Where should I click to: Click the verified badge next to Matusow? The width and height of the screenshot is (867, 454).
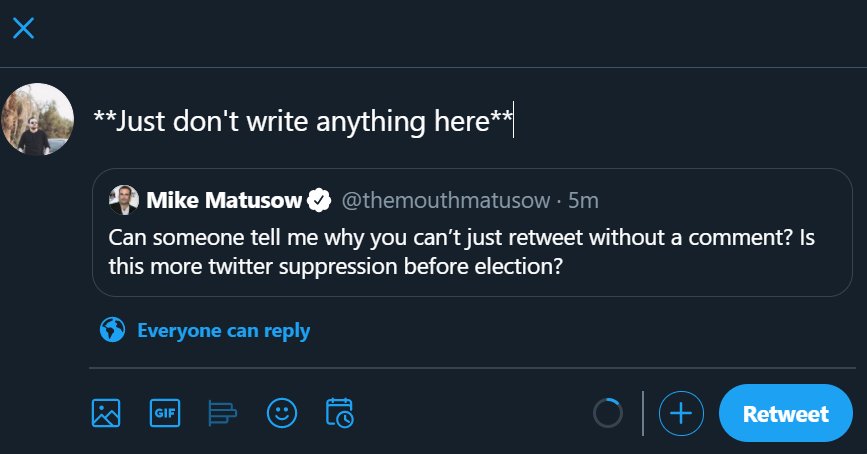tap(319, 201)
